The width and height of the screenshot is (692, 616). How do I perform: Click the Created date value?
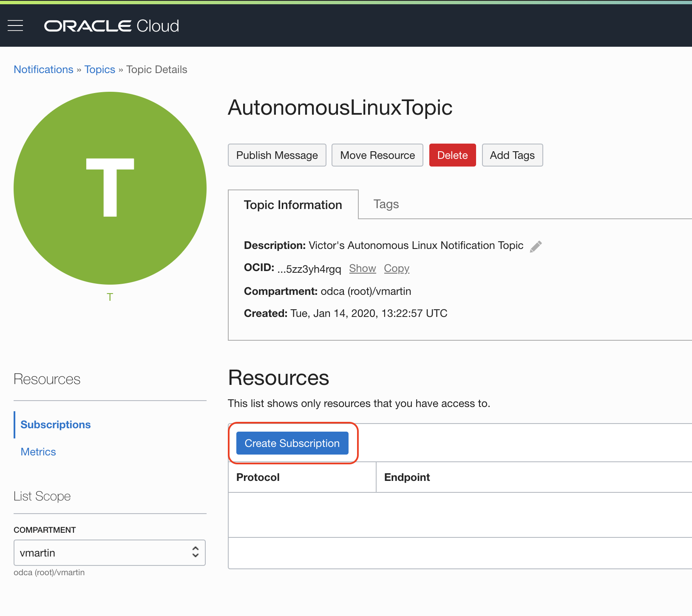click(x=369, y=314)
